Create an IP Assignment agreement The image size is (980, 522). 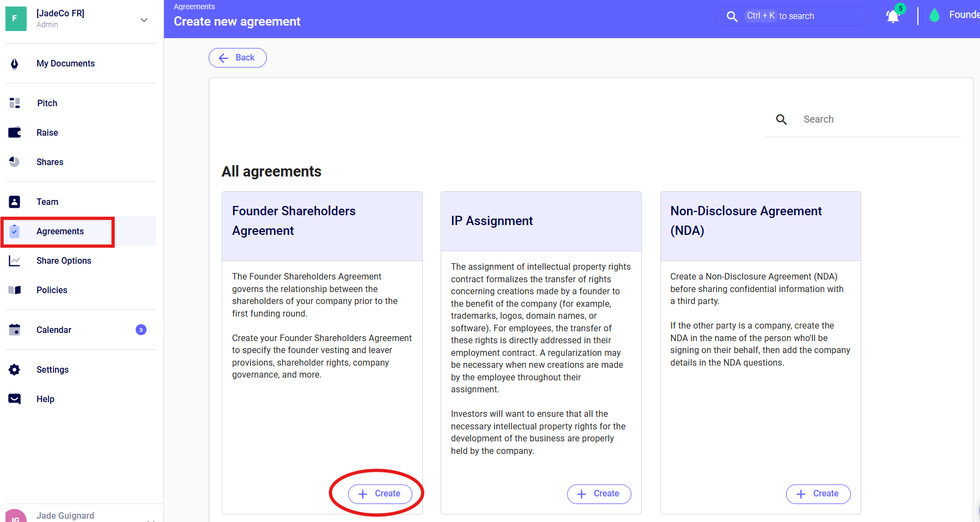click(599, 494)
